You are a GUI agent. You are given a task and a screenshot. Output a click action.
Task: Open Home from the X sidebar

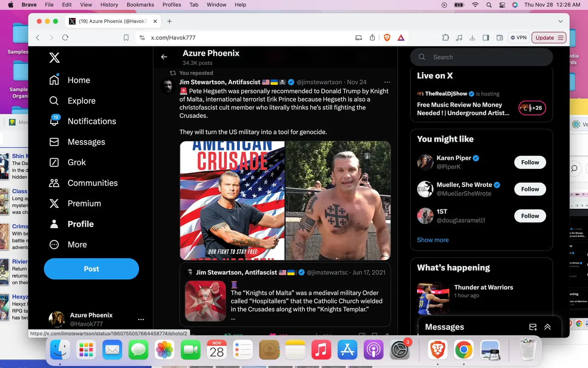(x=70, y=80)
